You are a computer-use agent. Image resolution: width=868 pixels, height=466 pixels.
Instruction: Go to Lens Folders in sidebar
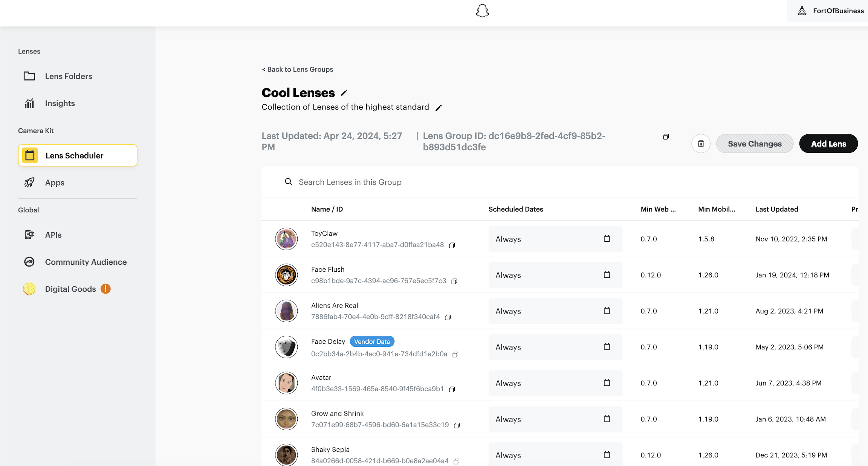(68, 76)
